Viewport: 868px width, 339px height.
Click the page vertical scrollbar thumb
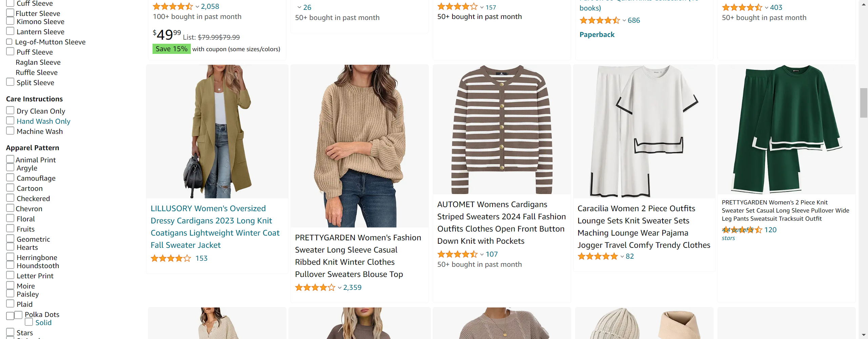tap(864, 102)
